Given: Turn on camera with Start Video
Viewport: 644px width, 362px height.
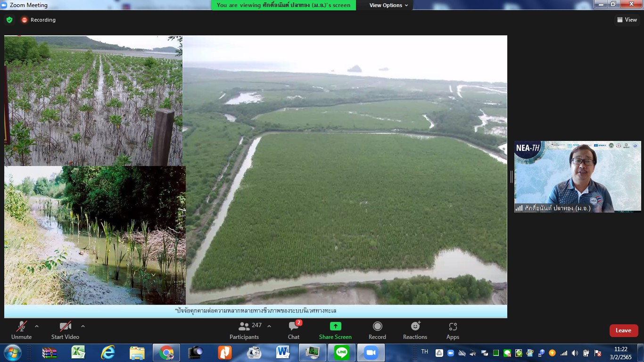Looking at the screenshot, I should pos(65,330).
